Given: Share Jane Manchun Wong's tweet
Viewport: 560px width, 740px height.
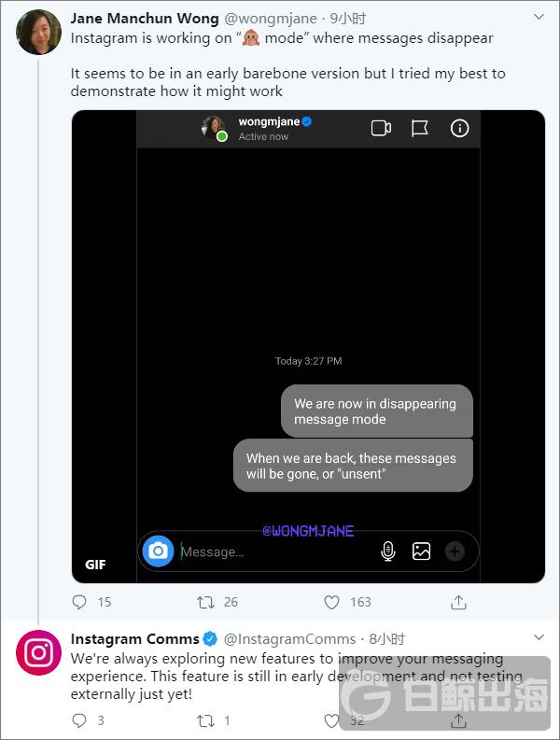Looking at the screenshot, I should 458,602.
